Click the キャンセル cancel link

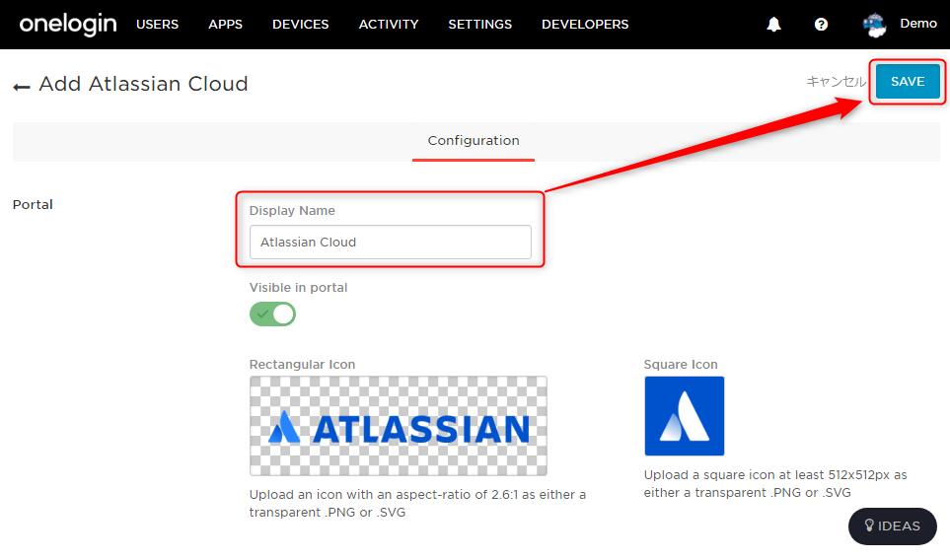click(837, 81)
